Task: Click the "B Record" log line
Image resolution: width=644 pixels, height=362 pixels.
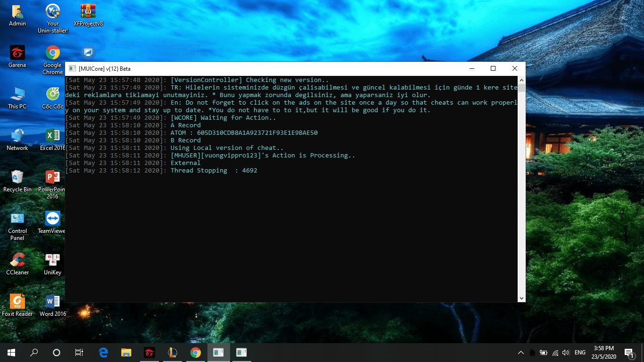Action: tap(186, 140)
